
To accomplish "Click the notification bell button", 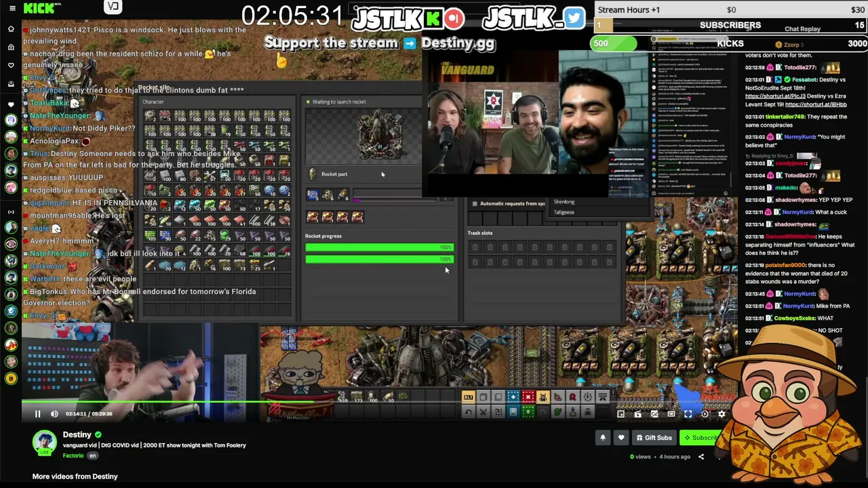I will click(x=603, y=438).
